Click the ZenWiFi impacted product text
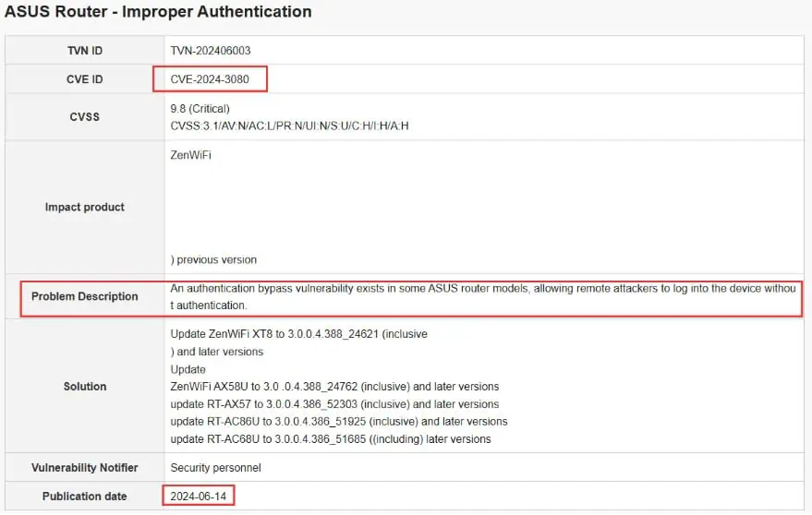The width and height of the screenshot is (812, 515). click(191, 155)
